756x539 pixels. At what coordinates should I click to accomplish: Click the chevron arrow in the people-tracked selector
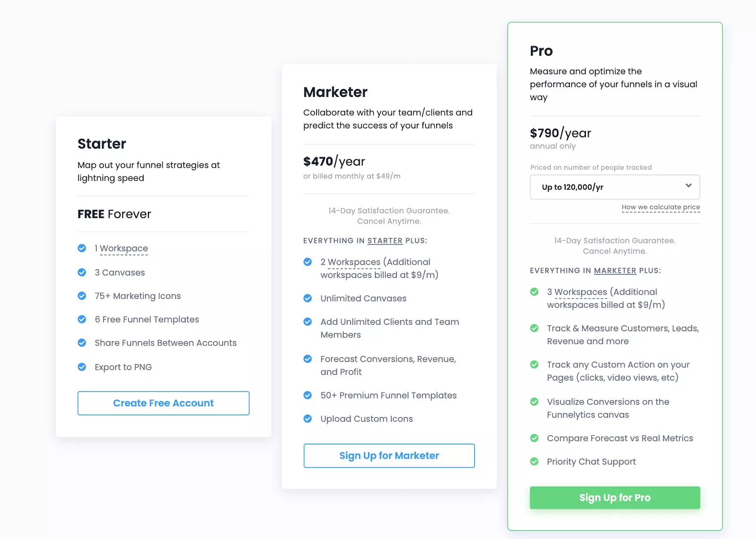(x=688, y=186)
